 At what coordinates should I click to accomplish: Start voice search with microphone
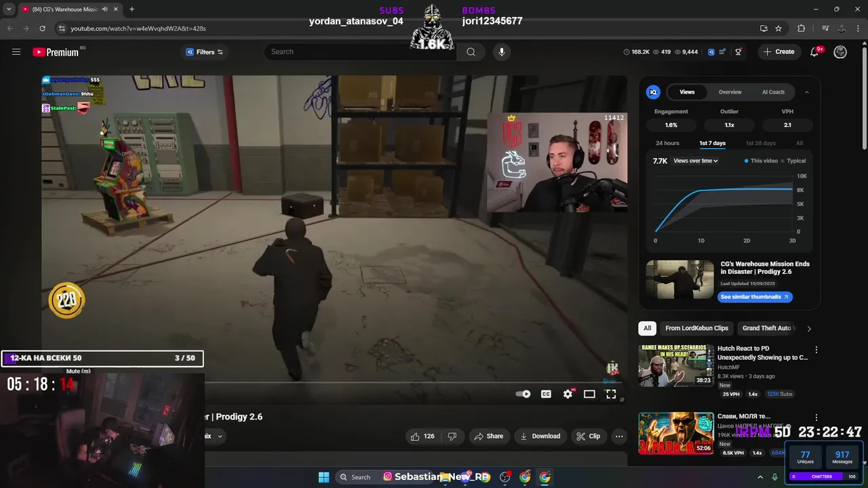pos(502,52)
